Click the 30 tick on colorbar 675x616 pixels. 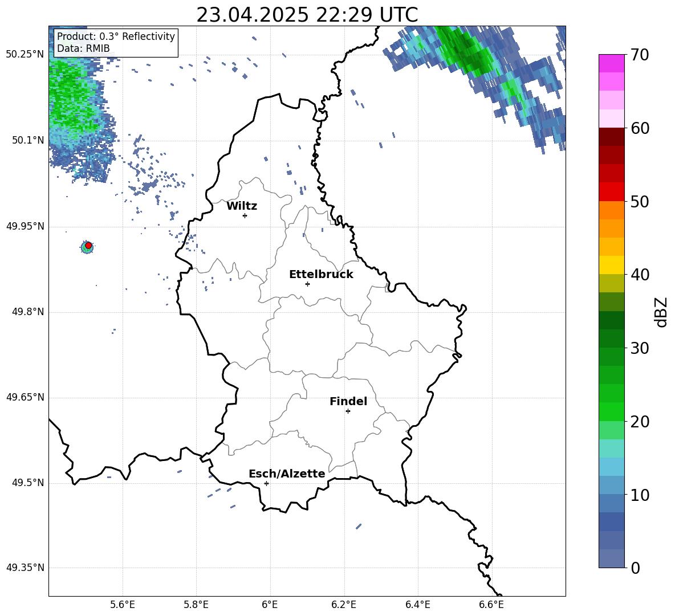click(x=640, y=348)
